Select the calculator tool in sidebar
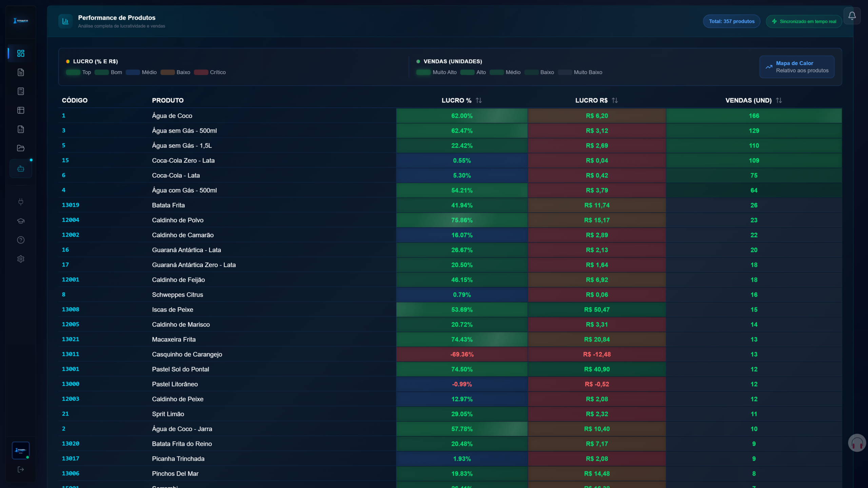Image resolution: width=868 pixels, height=488 pixels. point(21,91)
